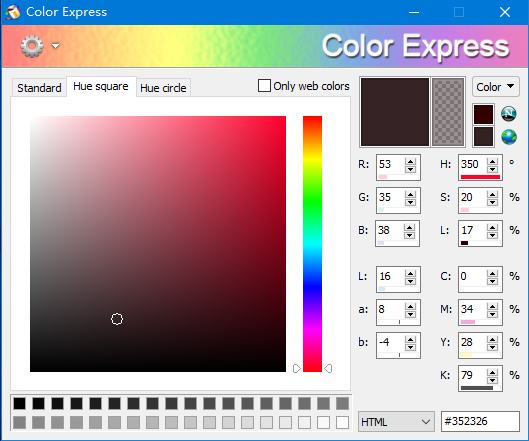Click in the vertical hue spectrum bar
This screenshot has height=441, width=529.
click(312, 244)
